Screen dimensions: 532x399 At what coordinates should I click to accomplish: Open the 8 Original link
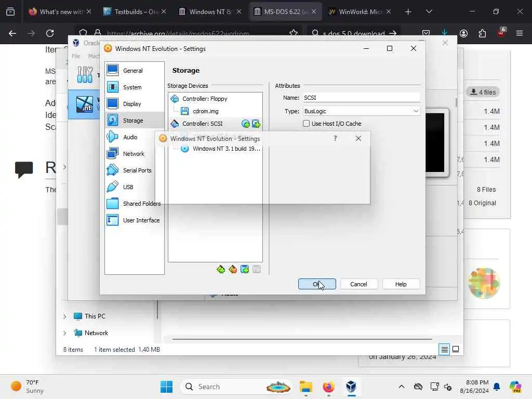coord(482,203)
